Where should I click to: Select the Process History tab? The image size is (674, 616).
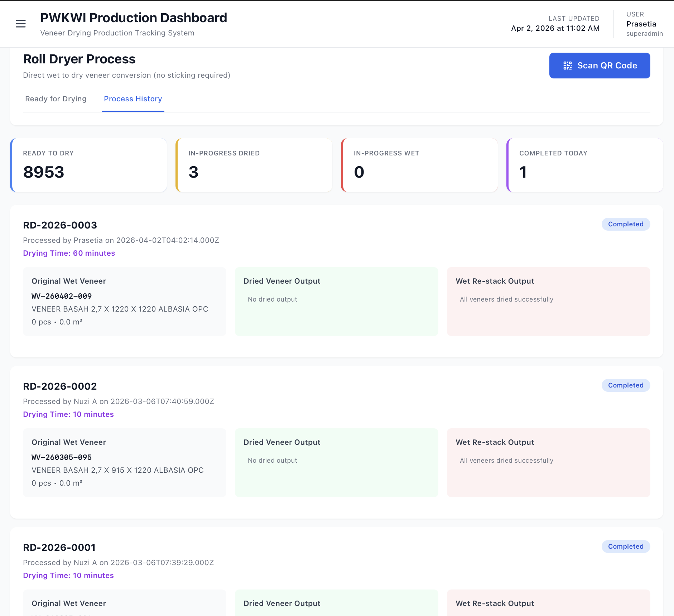tap(133, 99)
